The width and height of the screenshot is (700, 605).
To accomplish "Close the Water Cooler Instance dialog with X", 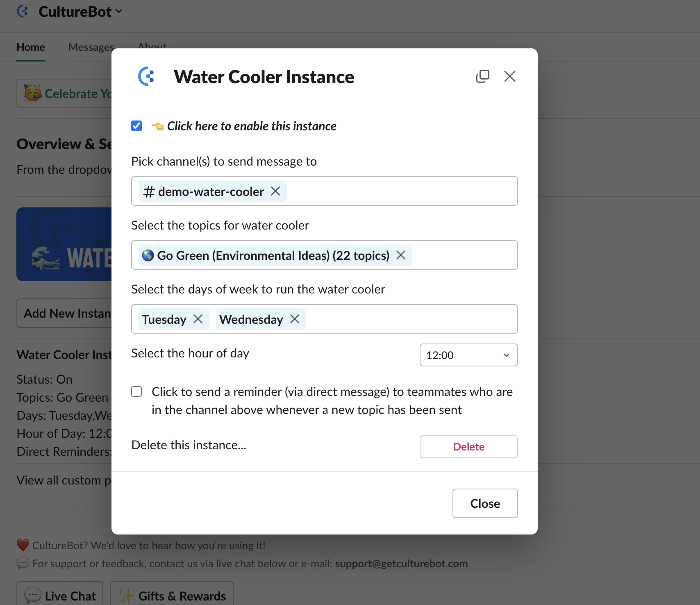I will (x=510, y=76).
